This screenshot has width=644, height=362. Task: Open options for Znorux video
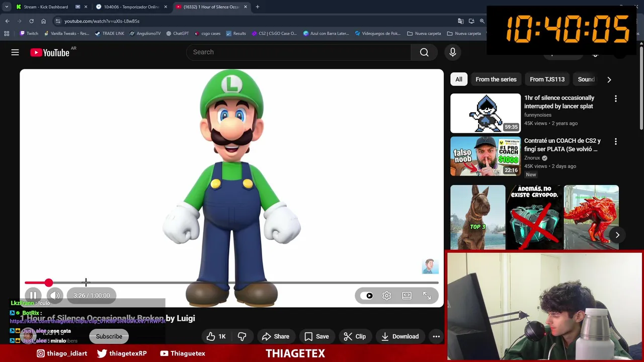coord(615,141)
